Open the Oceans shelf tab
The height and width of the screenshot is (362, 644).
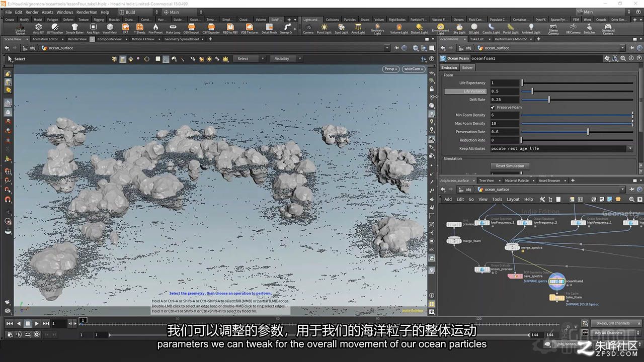(x=458, y=20)
